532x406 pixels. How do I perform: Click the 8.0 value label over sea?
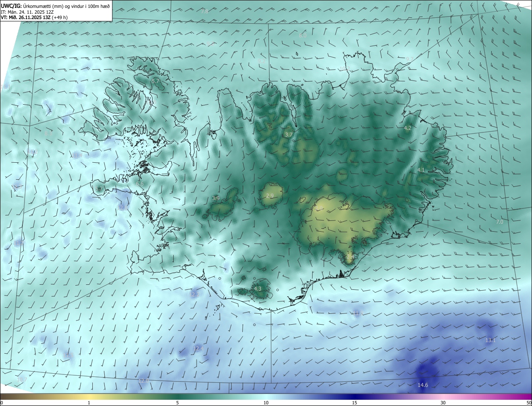point(303,36)
